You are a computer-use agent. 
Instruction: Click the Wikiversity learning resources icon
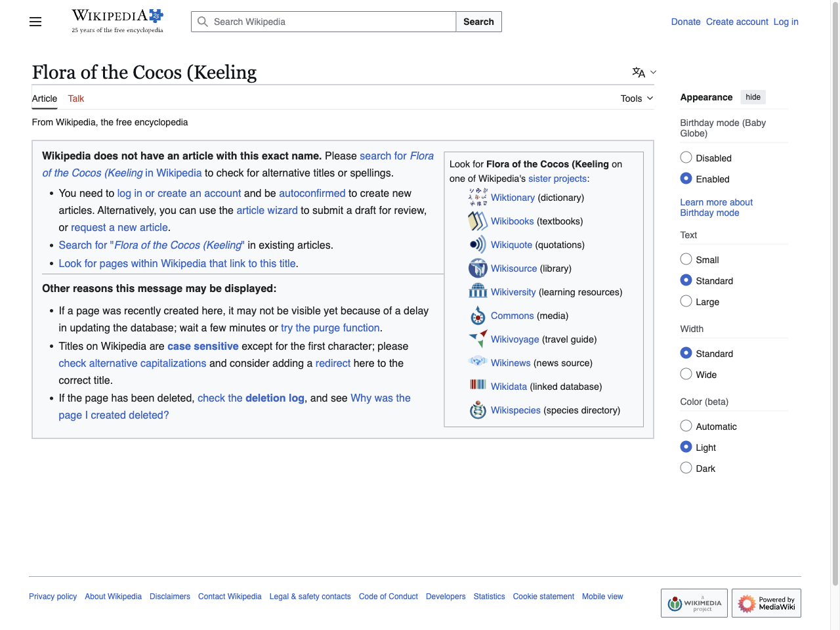[x=477, y=291]
